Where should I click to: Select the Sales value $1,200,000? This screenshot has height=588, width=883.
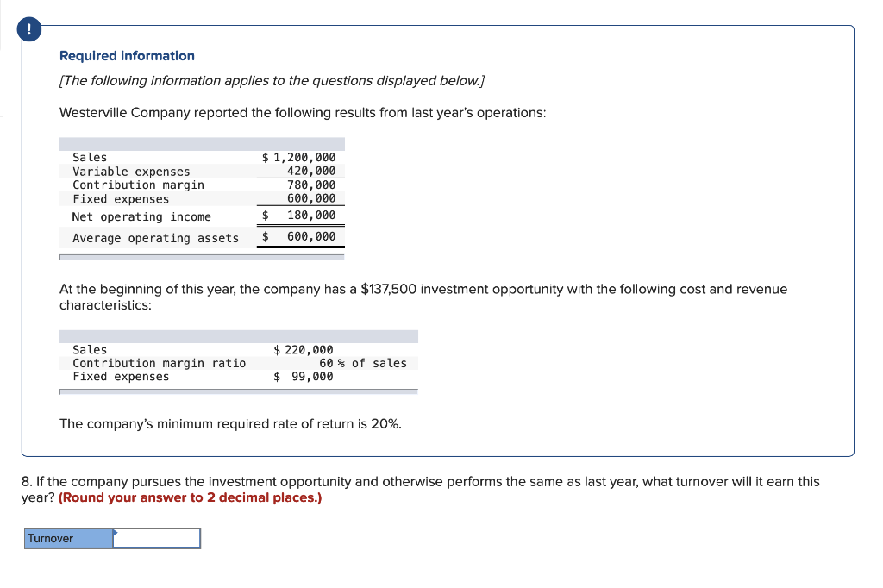click(299, 157)
